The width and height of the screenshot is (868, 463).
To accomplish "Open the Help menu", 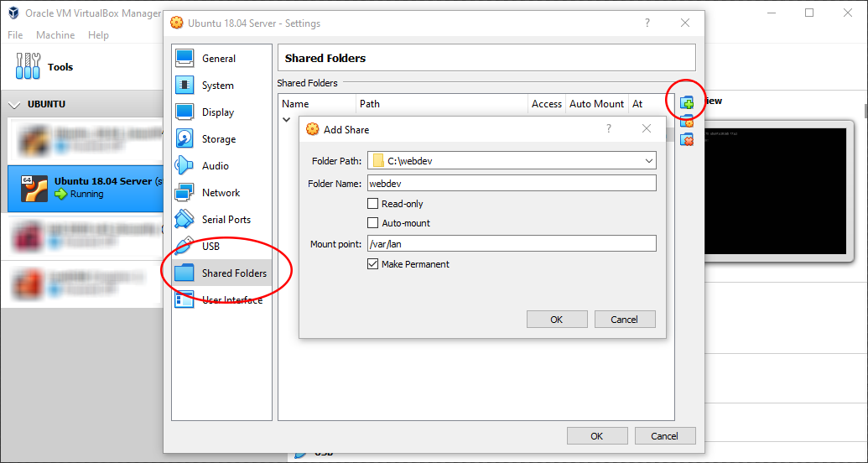I will 98,35.
